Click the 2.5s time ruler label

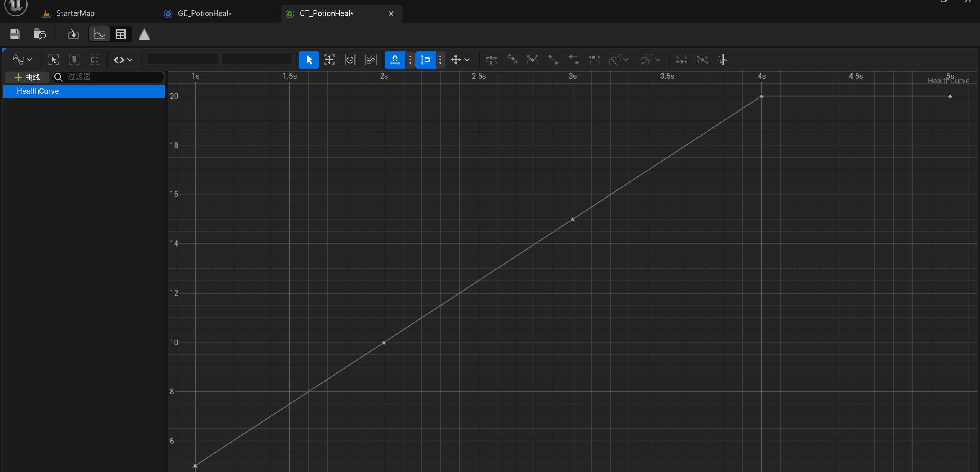click(x=479, y=76)
